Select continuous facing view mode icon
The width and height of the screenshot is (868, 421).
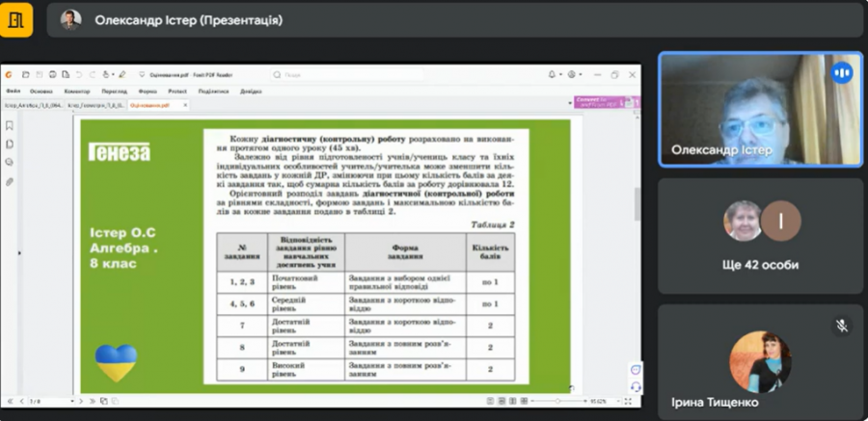tap(524, 401)
